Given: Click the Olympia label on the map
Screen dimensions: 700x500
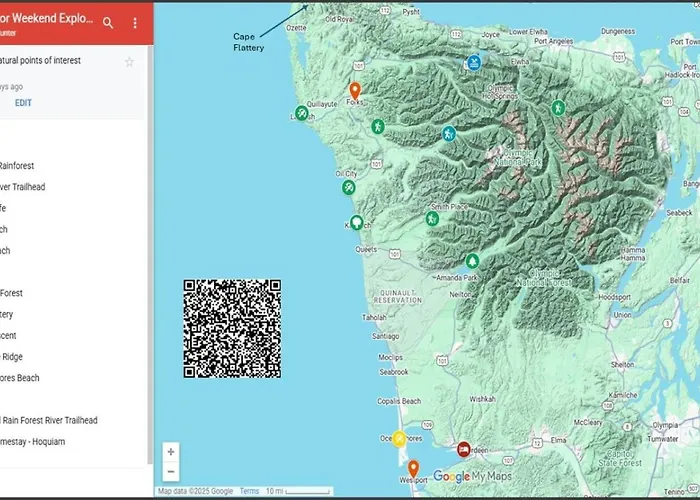Looking at the screenshot, I should pyautogui.click(x=665, y=425).
